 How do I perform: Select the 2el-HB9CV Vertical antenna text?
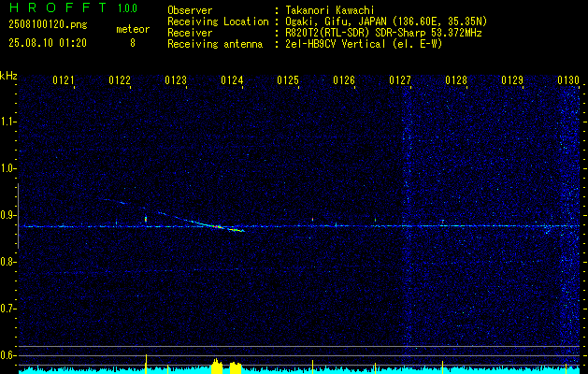point(365,44)
